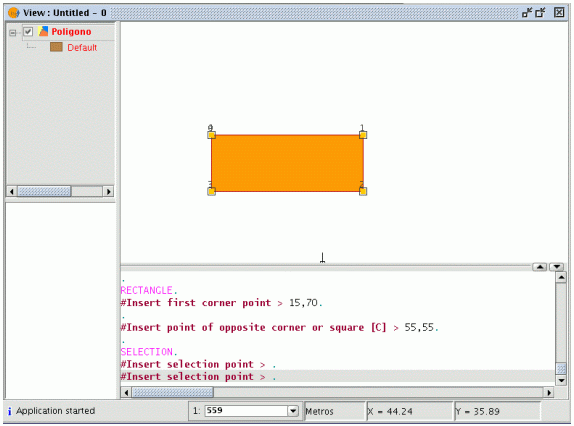
Task: Select the bottom-right vertex handle 2
Action: coord(363,191)
